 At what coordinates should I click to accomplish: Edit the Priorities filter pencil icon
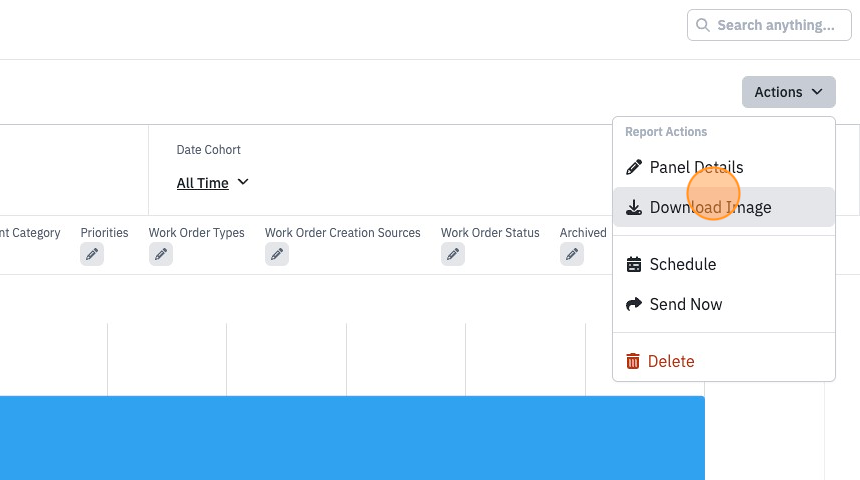[x=92, y=254]
